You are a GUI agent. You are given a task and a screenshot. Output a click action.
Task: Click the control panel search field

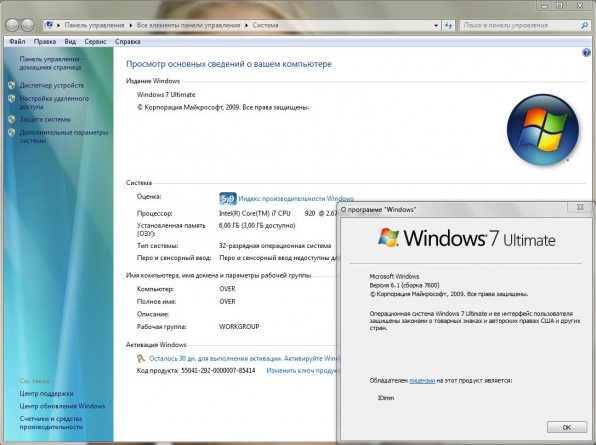coord(520,25)
